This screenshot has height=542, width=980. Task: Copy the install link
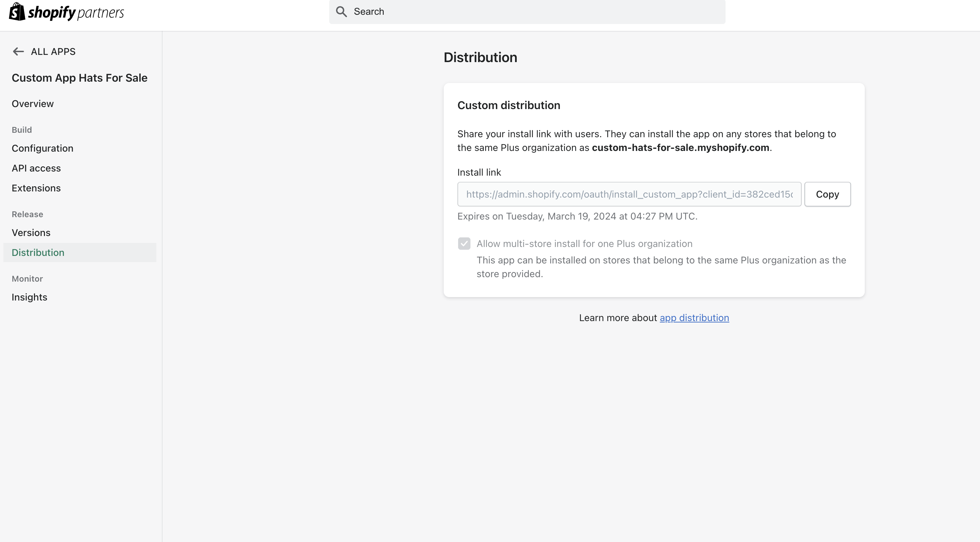tap(827, 194)
